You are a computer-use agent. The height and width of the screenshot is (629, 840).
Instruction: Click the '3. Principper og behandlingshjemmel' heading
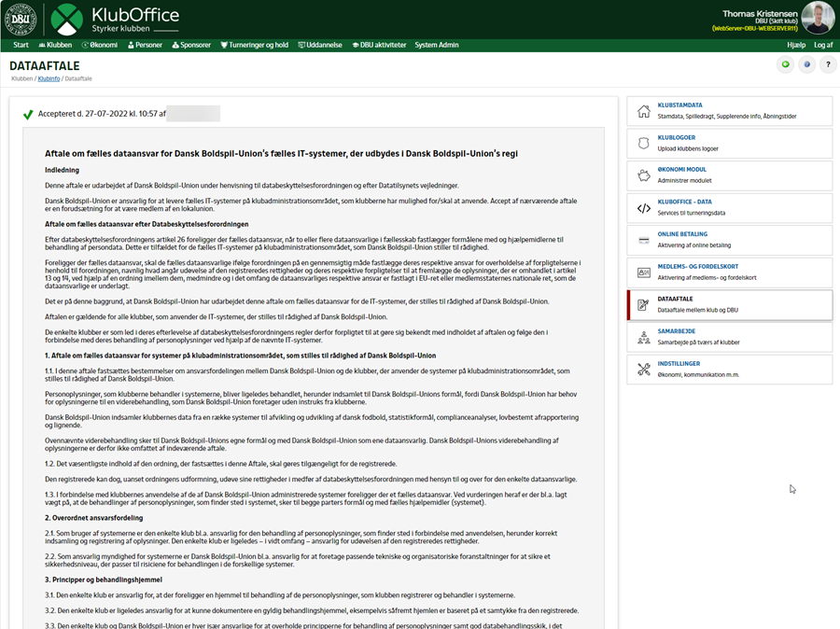pyautogui.click(x=104, y=580)
